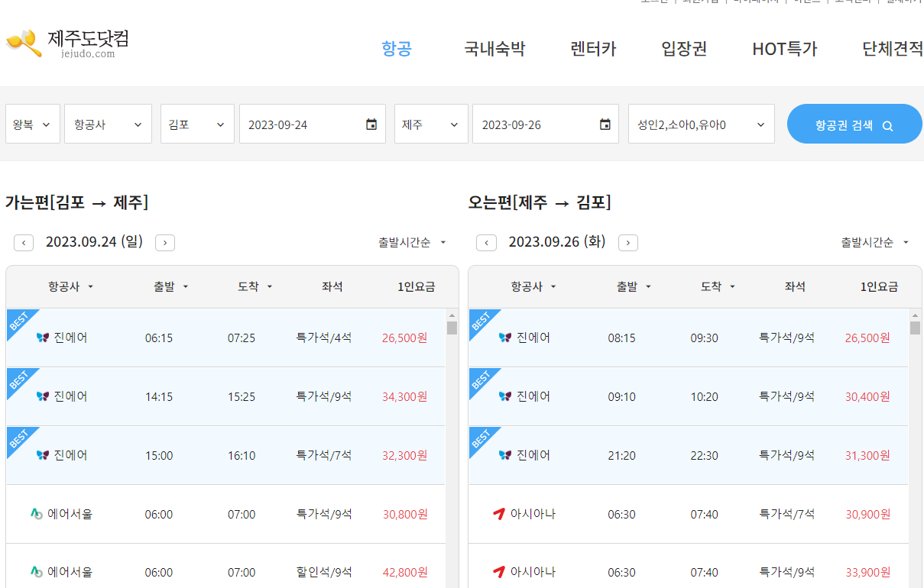Open the 입장권 menu

click(684, 49)
